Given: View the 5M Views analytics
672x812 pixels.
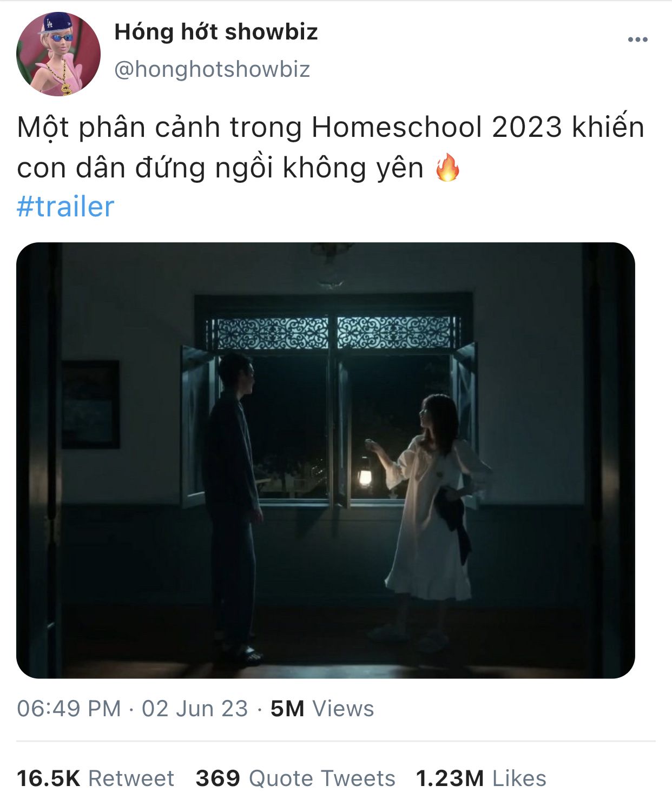Looking at the screenshot, I should (322, 708).
